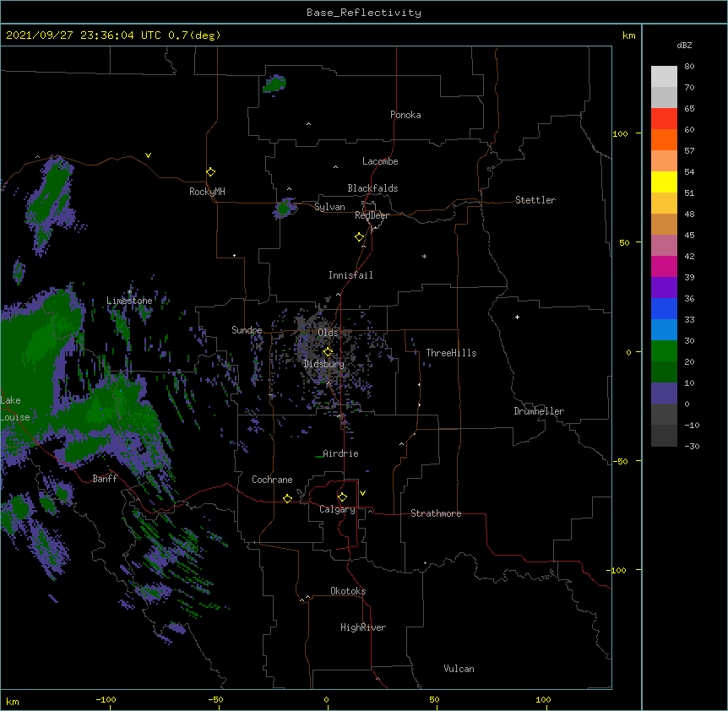The image size is (728, 711).
Task: Click the Banff label
Action: (x=105, y=479)
